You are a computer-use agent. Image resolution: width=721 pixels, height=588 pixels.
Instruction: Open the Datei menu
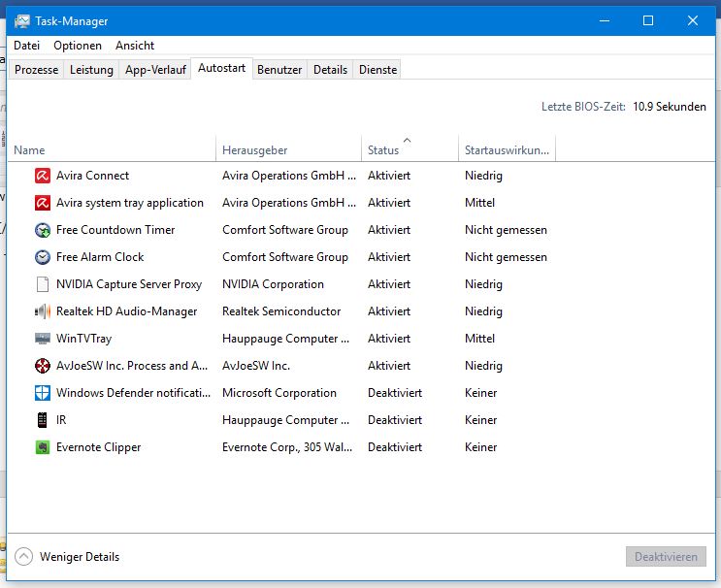(26, 46)
